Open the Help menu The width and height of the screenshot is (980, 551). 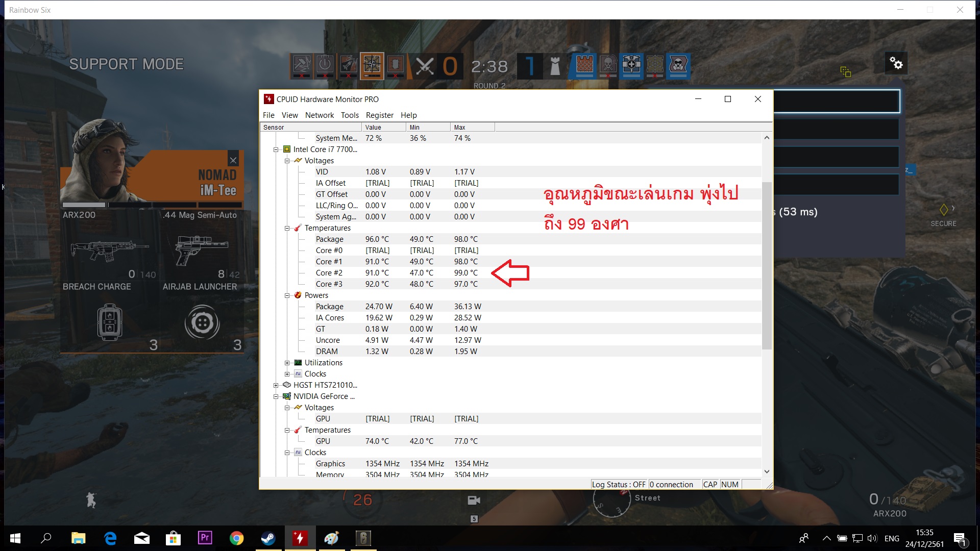point(408,115)
